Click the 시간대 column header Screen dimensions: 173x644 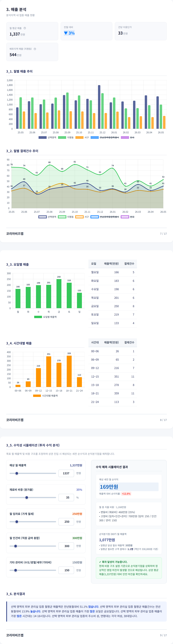pos(95,342)
